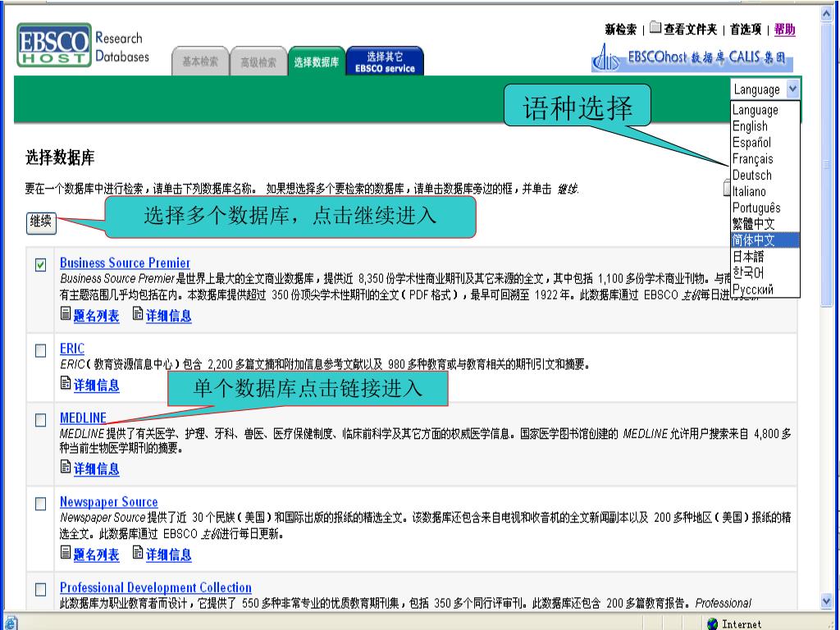Click the Internet zone globe icon in status bar

[x=712, y=623]
